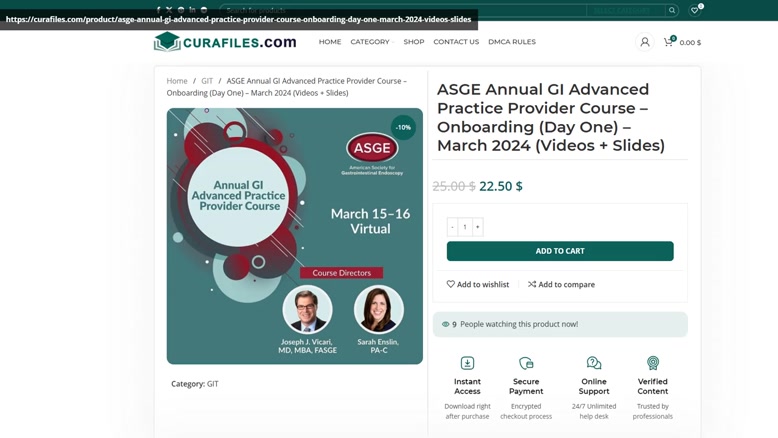Click Home in the breadcrumb
778x438 pixels.
point(177,81)
